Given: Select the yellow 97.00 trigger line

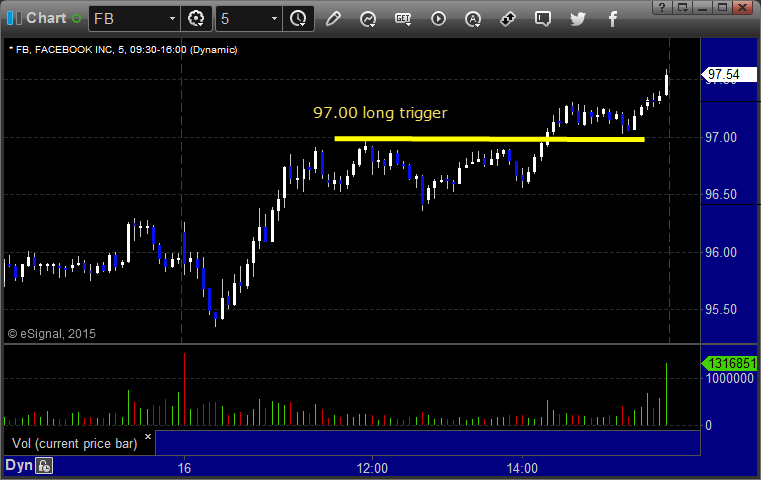Looking at the screenshot, I should tap(489, 139).
